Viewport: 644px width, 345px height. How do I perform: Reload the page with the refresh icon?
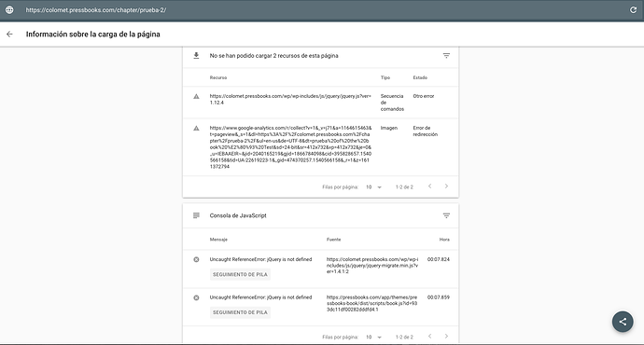[633, 10]
